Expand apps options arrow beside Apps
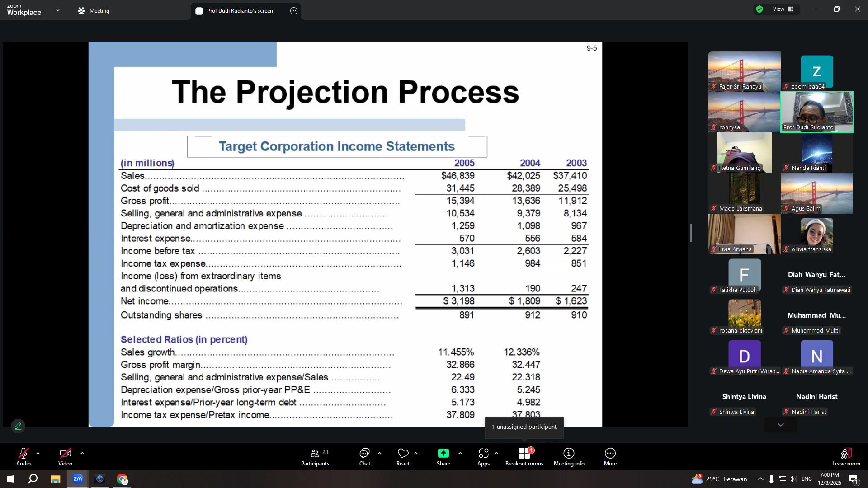 (496, 453)
